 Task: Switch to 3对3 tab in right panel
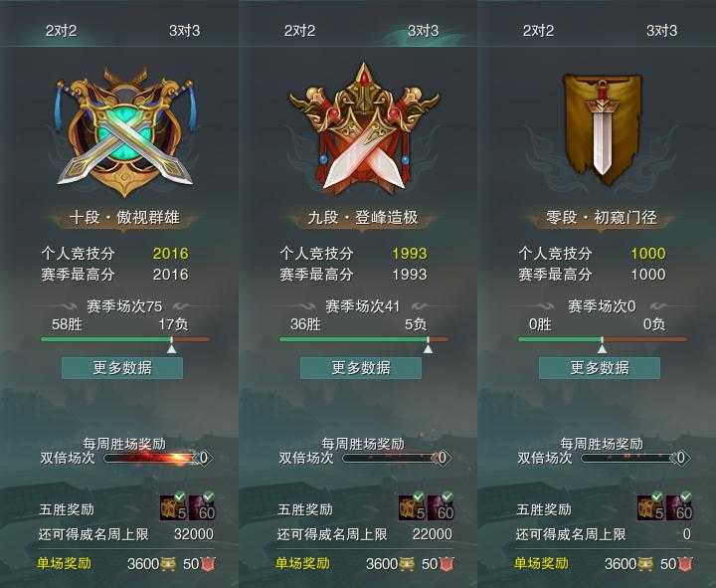[x=661, y=31]
